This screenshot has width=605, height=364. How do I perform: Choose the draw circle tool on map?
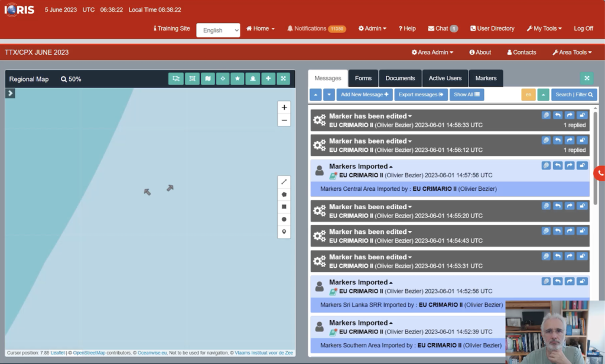click(x=284, y=219)
